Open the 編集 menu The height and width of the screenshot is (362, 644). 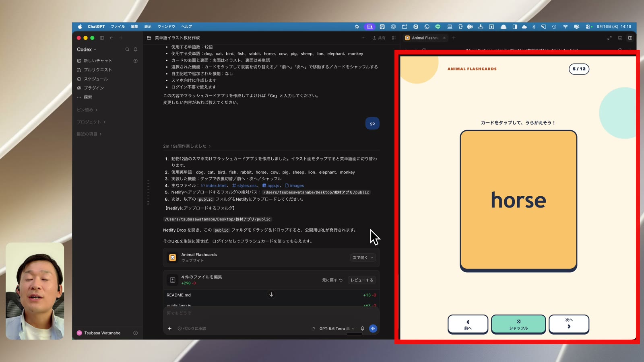pos(134,27)
